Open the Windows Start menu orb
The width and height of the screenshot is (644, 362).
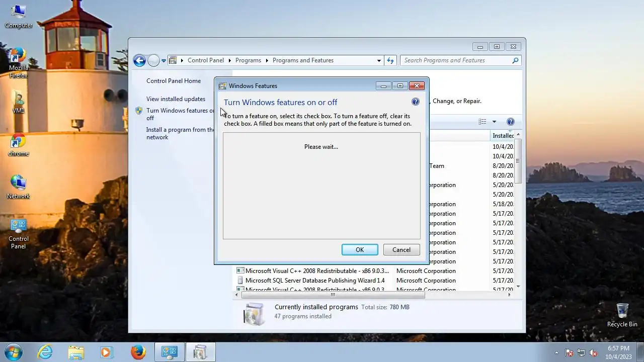[x=14, y=352]
